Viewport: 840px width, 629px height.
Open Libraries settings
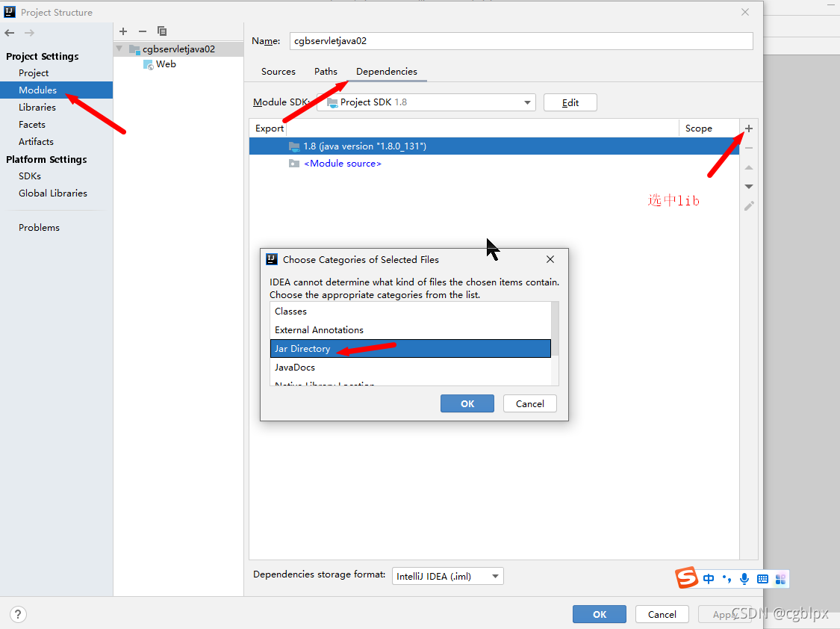point(37,107)
